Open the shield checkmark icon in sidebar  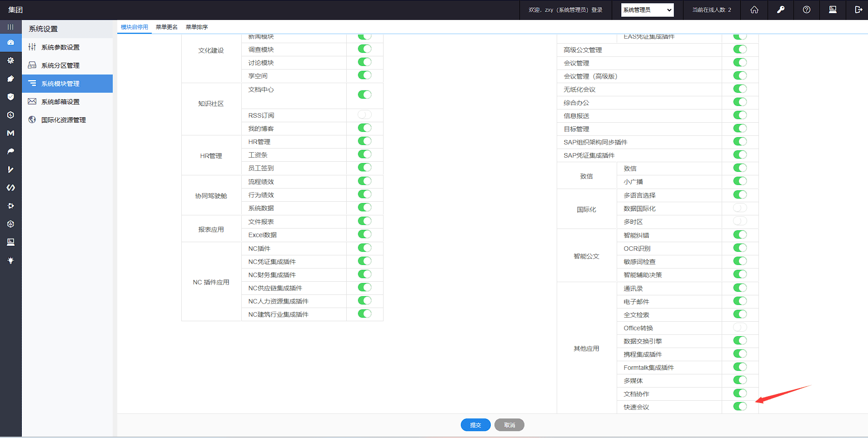pyautogui.click(x=10, y=97)
